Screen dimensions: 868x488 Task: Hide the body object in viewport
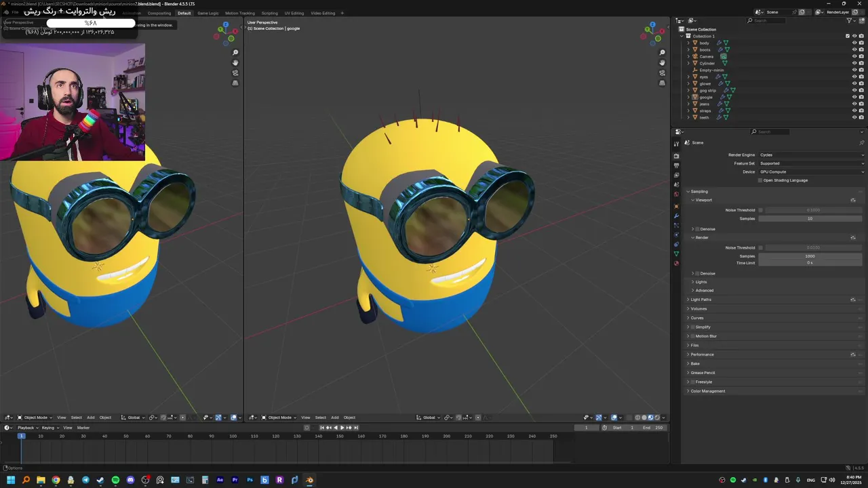click(854, 43)
